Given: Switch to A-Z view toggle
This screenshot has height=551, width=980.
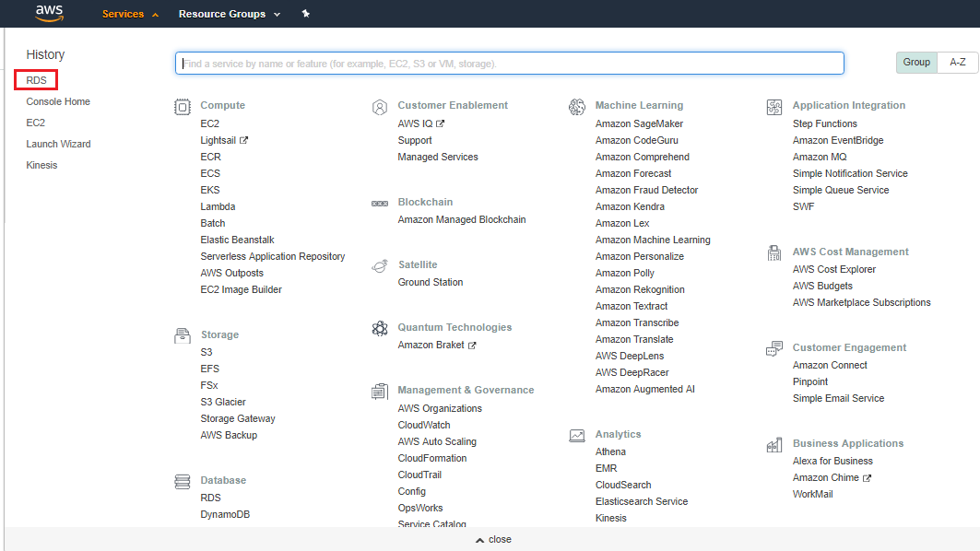Looking at the screenshot, I should click(x=958, y=63).
